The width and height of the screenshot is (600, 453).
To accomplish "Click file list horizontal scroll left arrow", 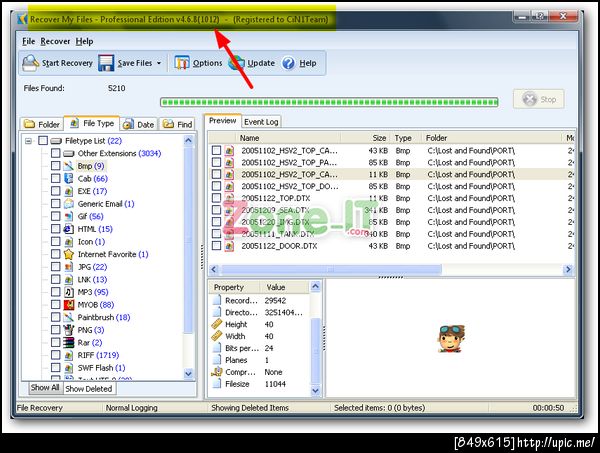I will 214,269.
